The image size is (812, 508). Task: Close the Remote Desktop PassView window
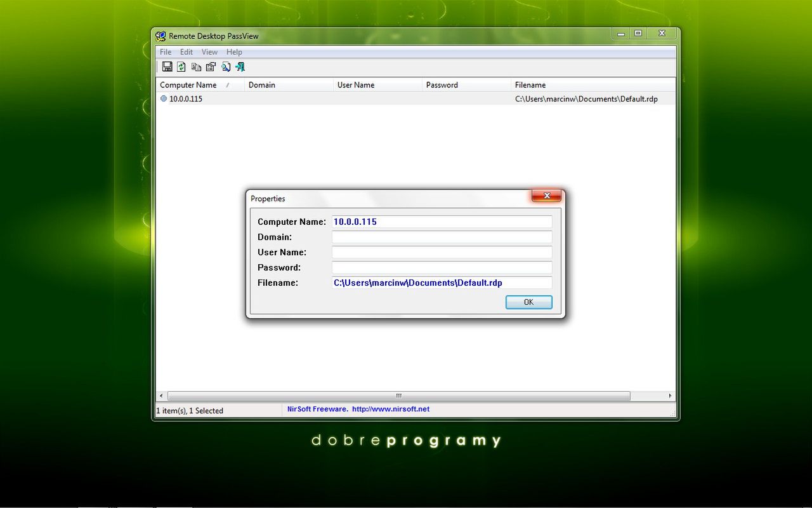point(662,34)
